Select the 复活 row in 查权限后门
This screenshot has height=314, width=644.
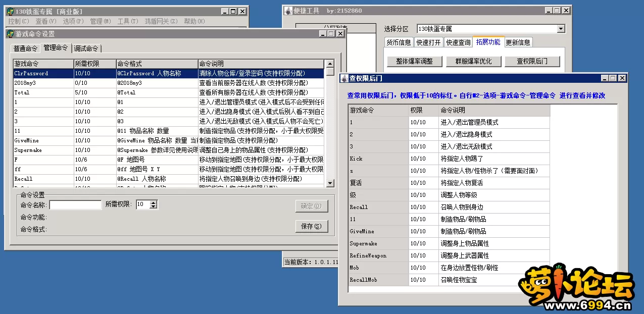(x=449, y=183)
